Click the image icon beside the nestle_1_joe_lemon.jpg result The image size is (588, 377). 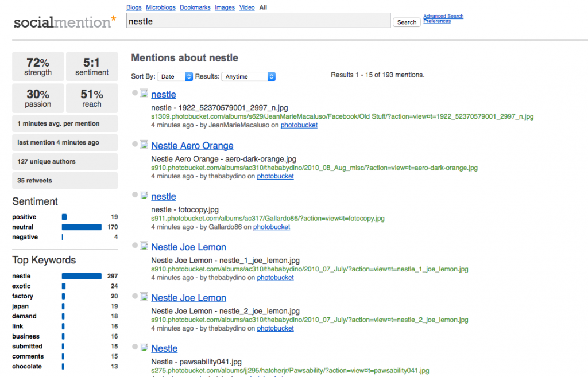coord(144,246)
